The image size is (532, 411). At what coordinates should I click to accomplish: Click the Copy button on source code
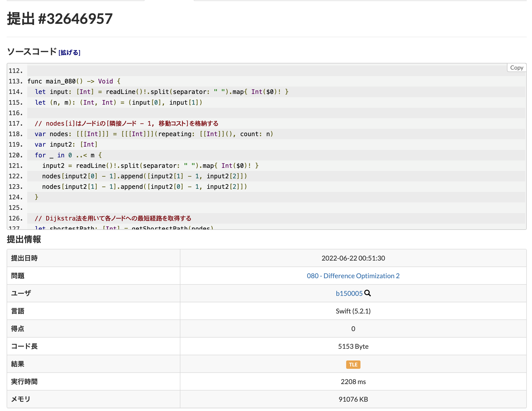click(x=516, y=68)
